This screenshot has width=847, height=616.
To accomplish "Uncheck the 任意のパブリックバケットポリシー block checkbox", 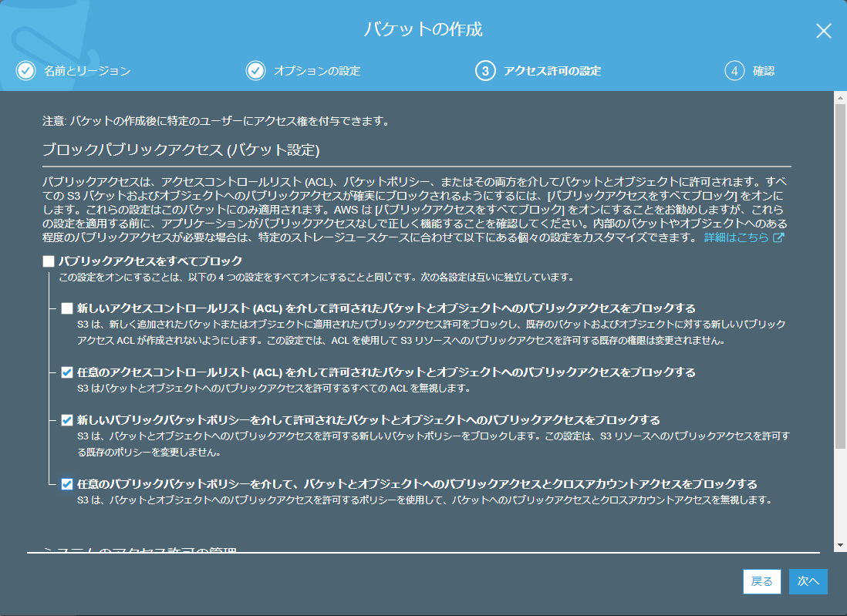I will click(67, 484).
